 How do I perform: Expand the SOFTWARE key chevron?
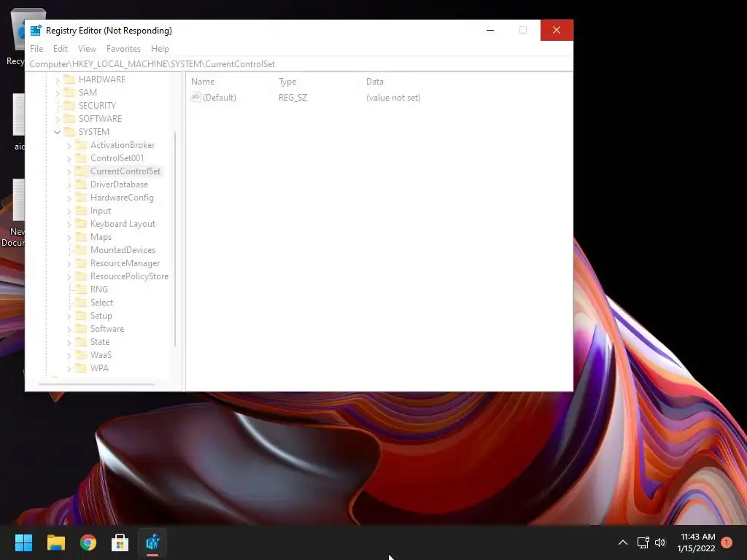(57, 119)
